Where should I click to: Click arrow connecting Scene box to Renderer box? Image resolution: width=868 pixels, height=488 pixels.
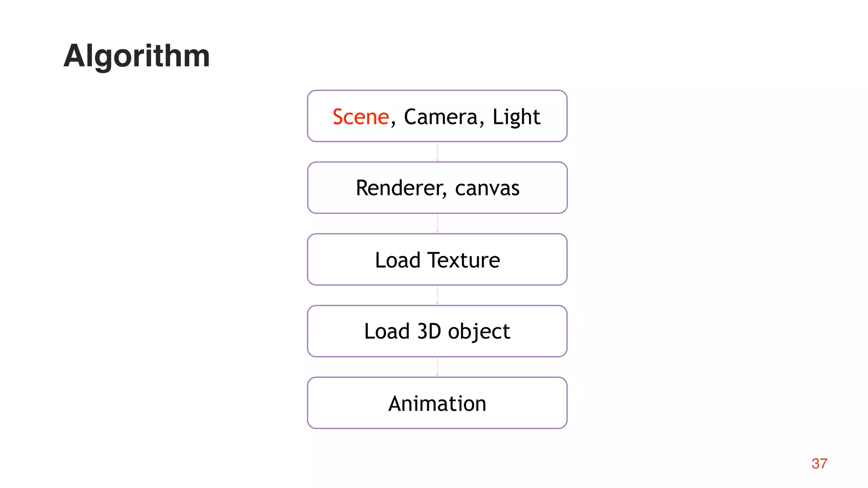coord(437,152)
